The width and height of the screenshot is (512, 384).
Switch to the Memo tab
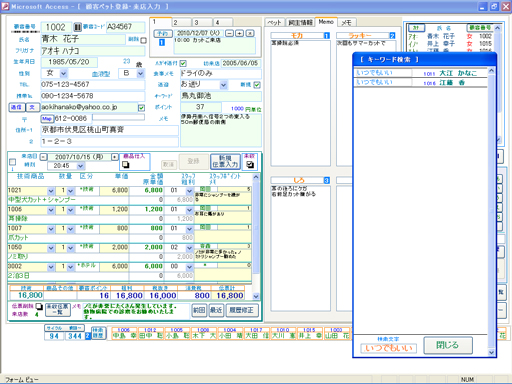[x=326, y=22]
